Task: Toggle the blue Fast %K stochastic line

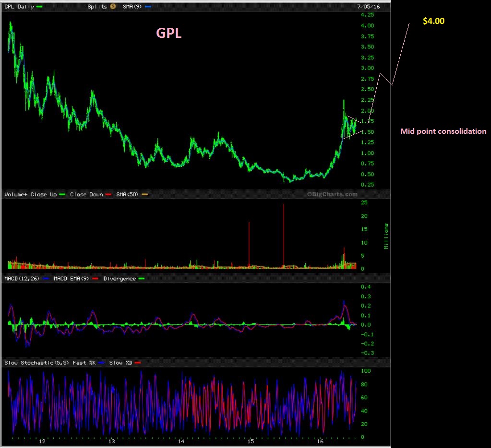Action: point(101,363)
